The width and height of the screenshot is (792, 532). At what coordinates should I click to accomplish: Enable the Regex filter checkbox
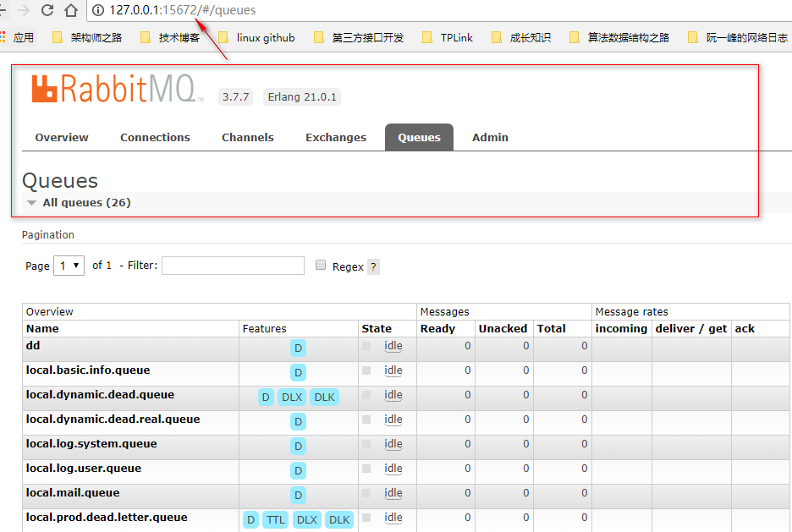320,265
